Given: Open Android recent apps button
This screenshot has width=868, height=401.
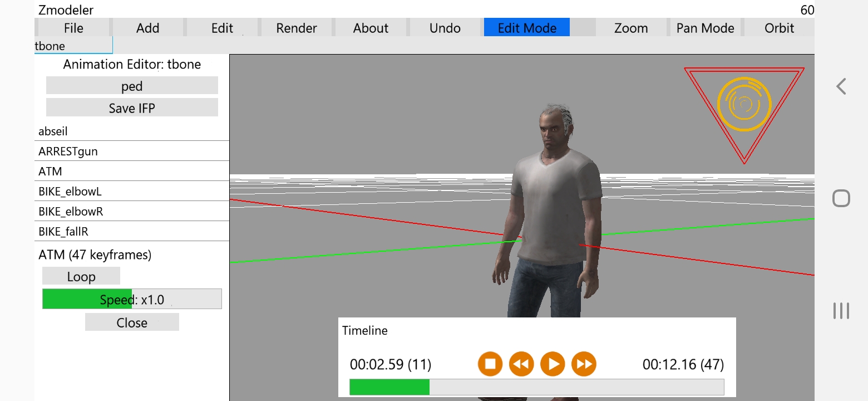Looking at the screenshot, I should click(841, 311).
